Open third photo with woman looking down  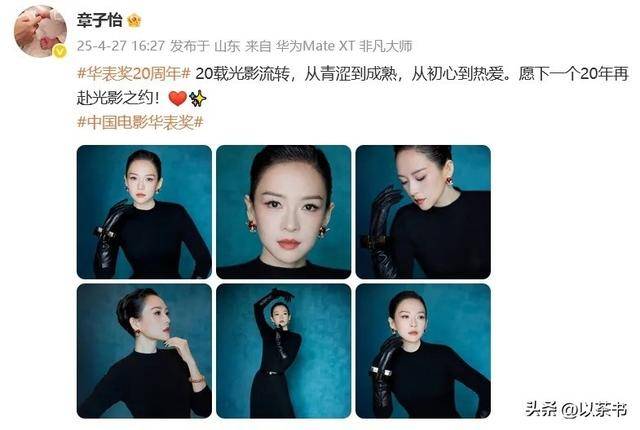(423, 212)
